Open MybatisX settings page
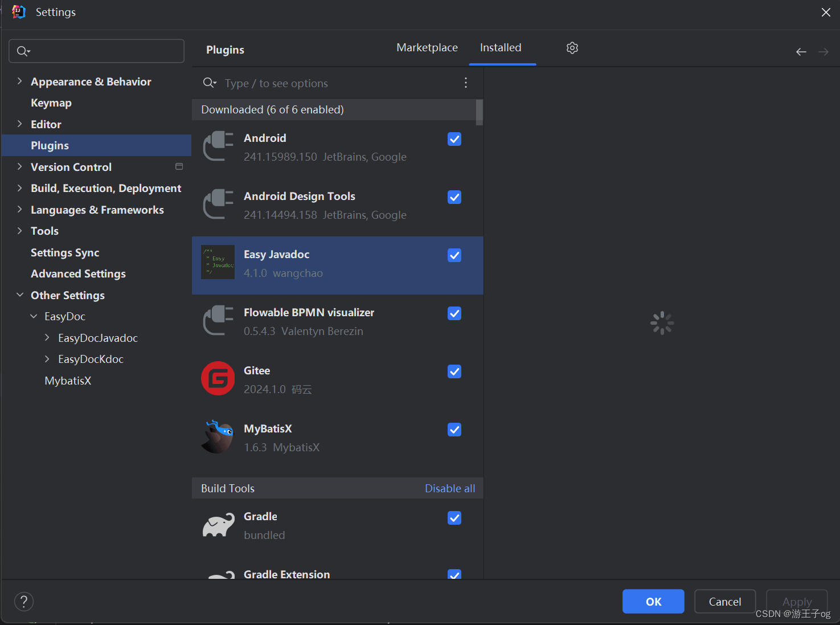The image size is (840, 625). [68, 381]
